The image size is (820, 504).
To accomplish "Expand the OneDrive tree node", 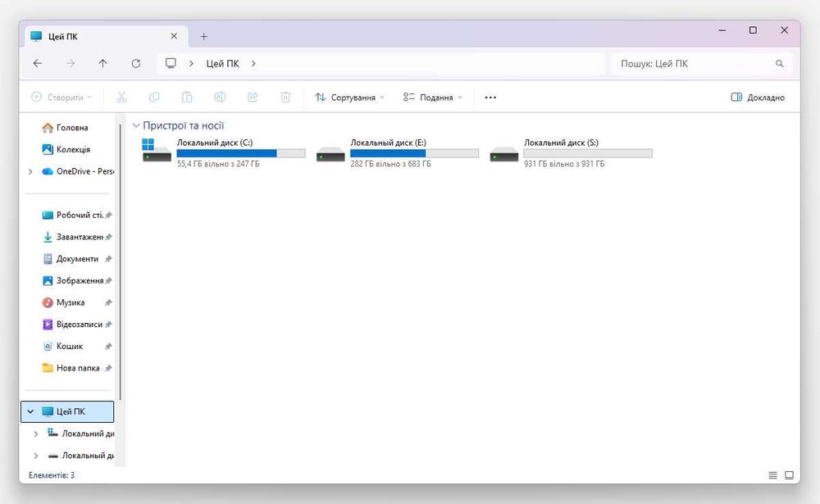I will pos(30,171).
